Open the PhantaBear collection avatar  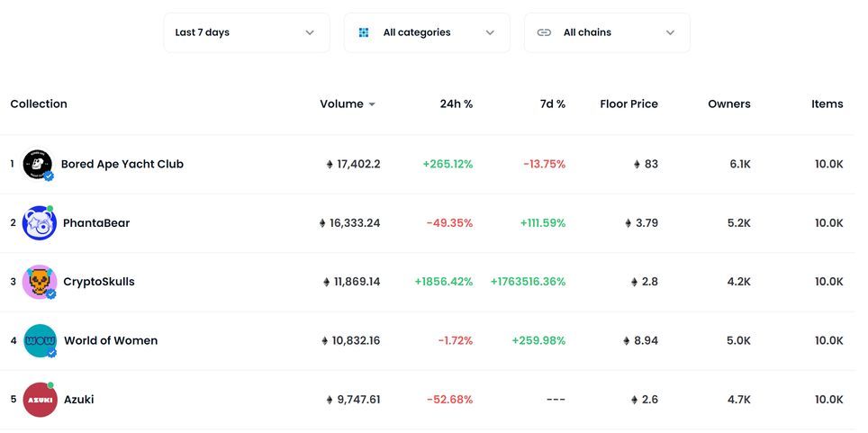[x=40, y=223]
